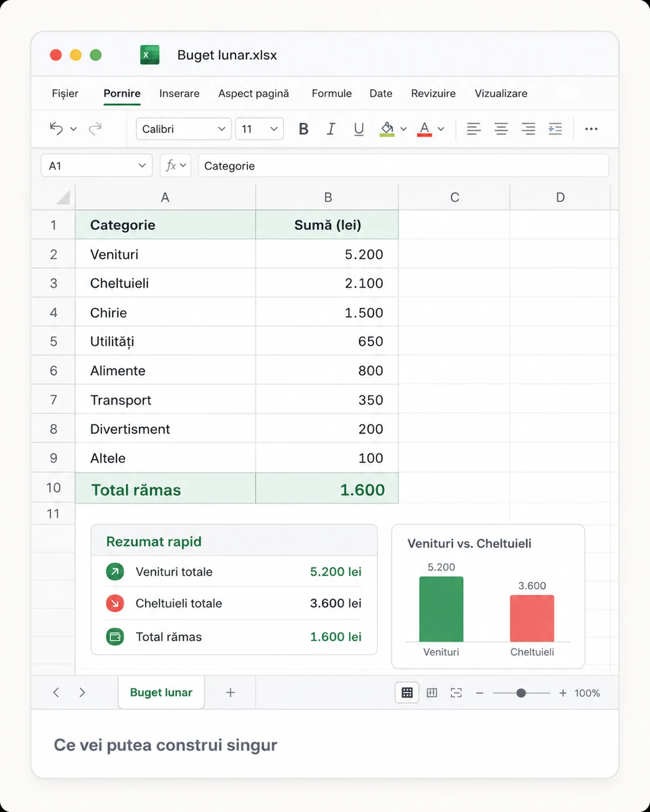Switch to the Date tab
The width and height of the screenshot is (650, 812).
point(381,93)
